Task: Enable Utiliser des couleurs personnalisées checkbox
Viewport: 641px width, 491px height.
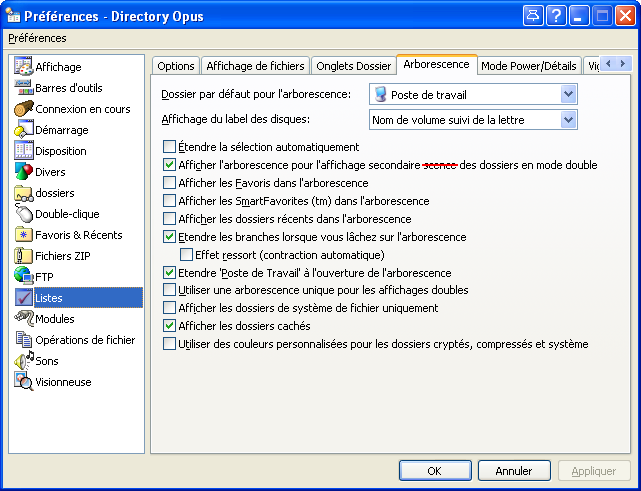Action: click(169, 343)
